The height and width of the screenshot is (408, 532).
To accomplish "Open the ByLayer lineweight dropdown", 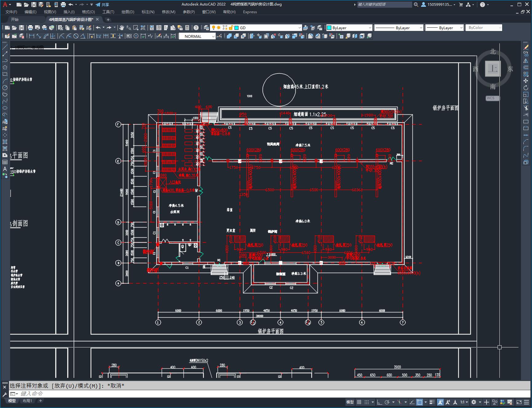I will pos(461,28).
